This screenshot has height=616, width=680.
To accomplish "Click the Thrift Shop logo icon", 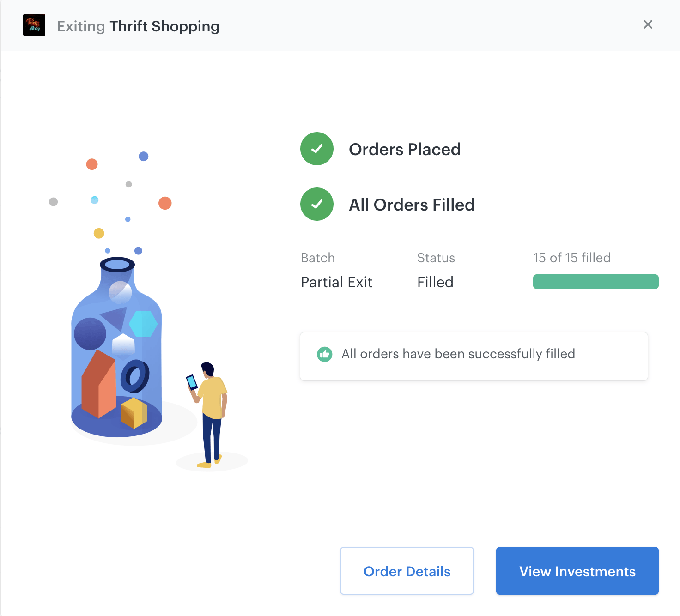I will tap(34, 25).
